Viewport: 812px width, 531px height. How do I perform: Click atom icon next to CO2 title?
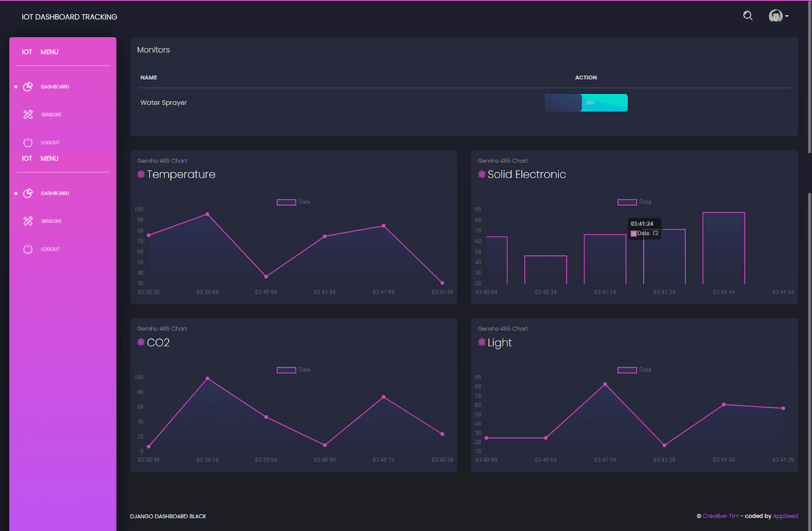coord(141,342)
